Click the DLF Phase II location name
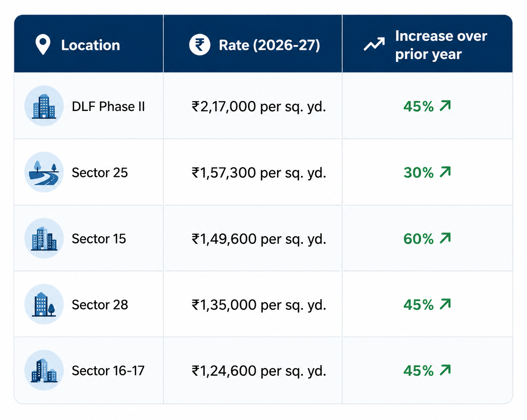The image size is (527, 420). click(108, 106)
